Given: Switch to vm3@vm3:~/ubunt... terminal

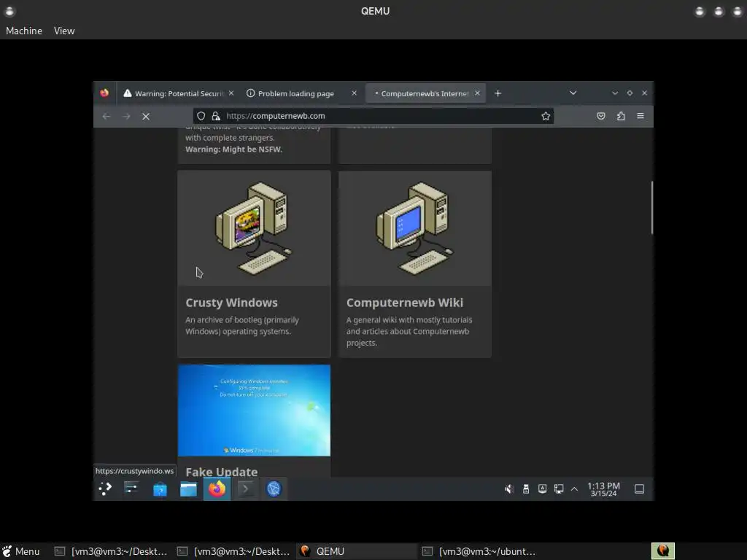Looking at the screenshot, I should pos(479,551).
